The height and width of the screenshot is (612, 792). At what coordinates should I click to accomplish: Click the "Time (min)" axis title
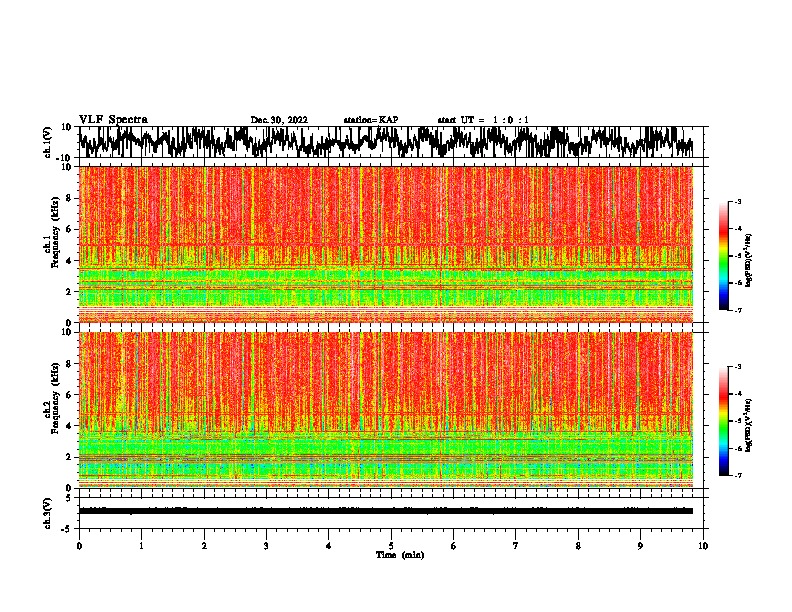[400, 555]
